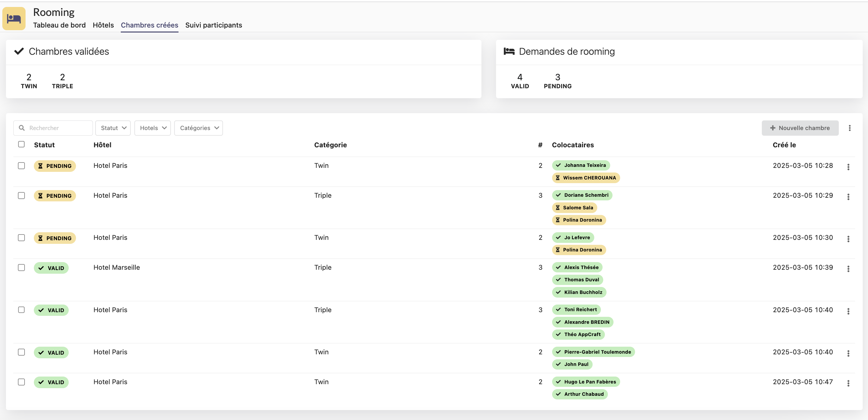Select checkbox for the 10:29 Triple room
This screenshot has width=868, height=420.
pyautogui.click(x=21, y=196)
